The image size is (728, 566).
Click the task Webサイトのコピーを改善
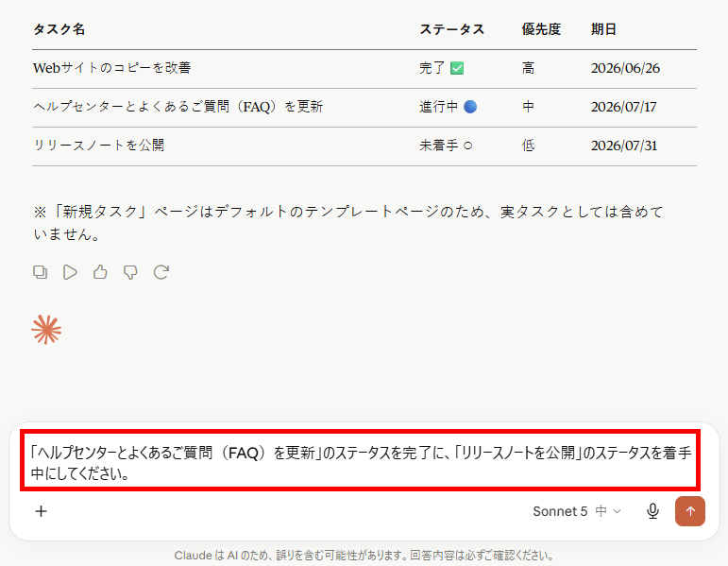[x=112, y=68]
